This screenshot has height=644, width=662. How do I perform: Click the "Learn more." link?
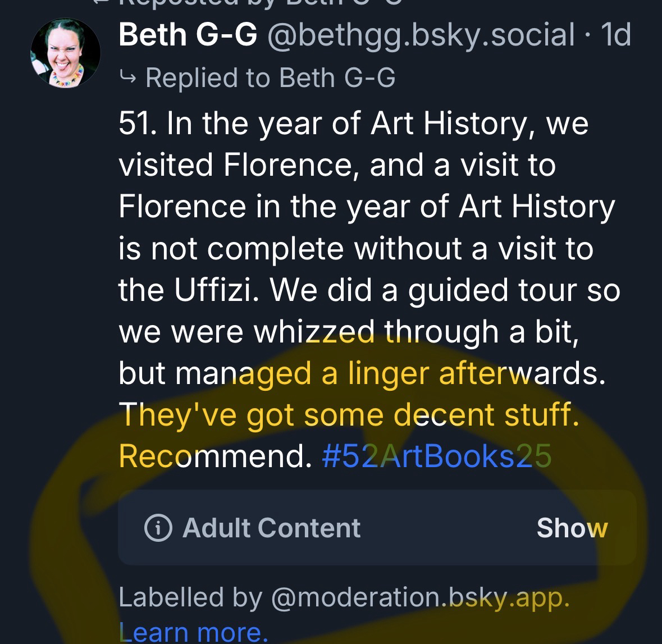tap(194, 632)
